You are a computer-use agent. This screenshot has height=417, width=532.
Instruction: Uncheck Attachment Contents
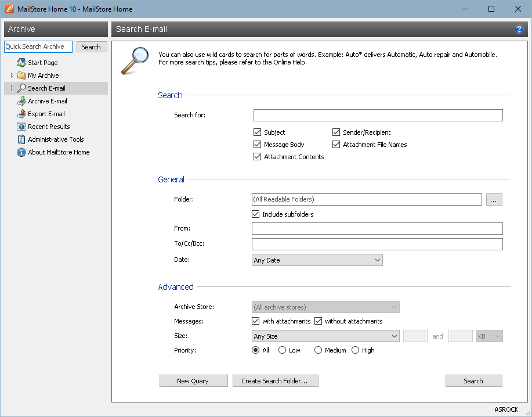click(257, 157)
